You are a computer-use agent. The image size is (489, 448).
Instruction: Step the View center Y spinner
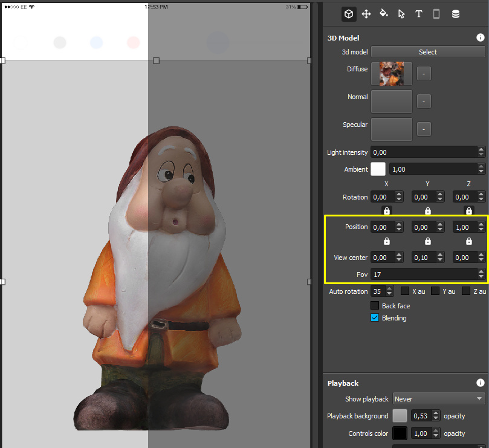coord(440,258)
